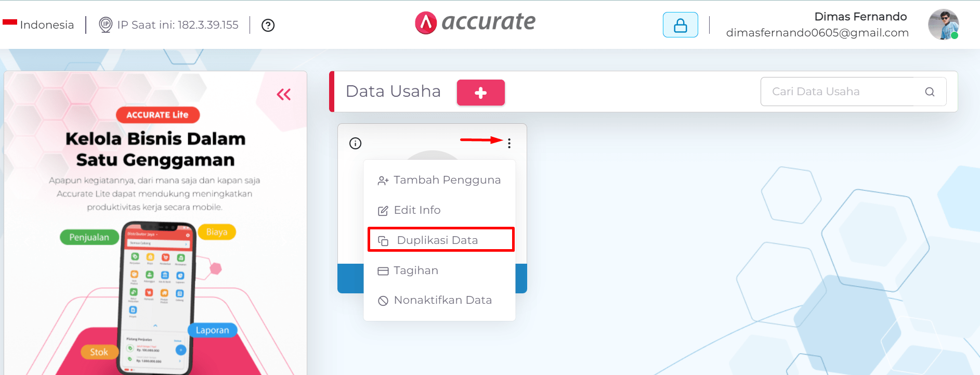Click the info icon on data card

[355, 144]
